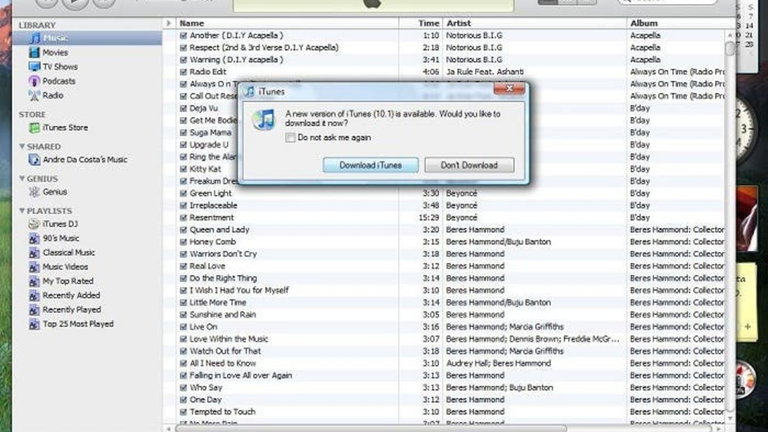Close the iTunes update dialog
The width and height of the screenshot is (768, 432).
(509, 89)
